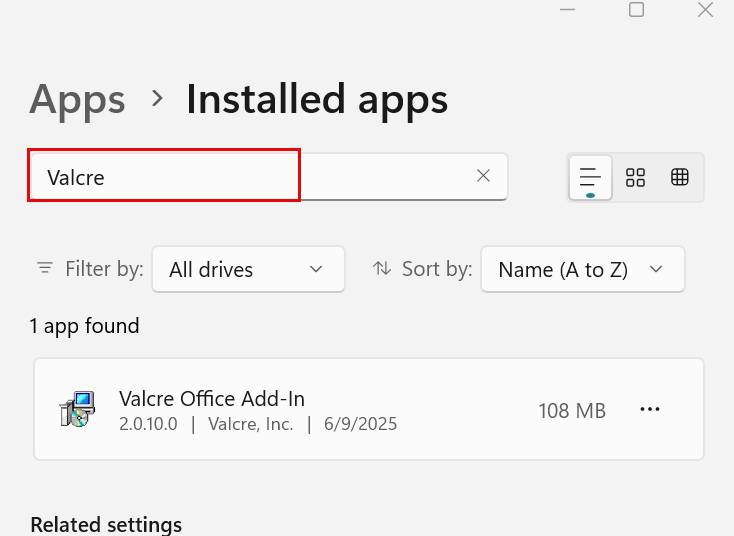Click the Related settings heading
734x536 pixels.
coord(106,524)
